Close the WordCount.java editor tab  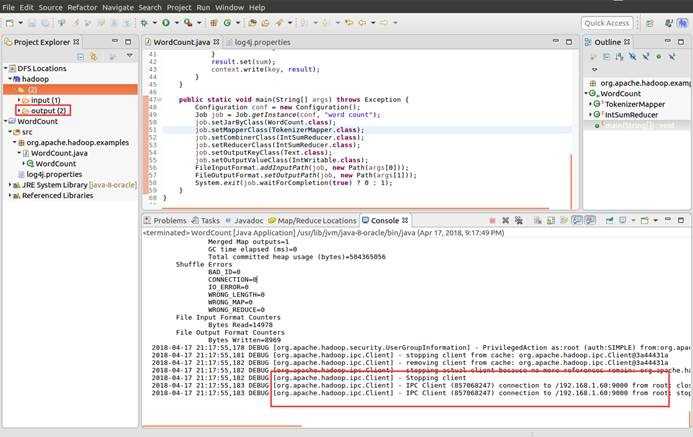tap(216, 42)
